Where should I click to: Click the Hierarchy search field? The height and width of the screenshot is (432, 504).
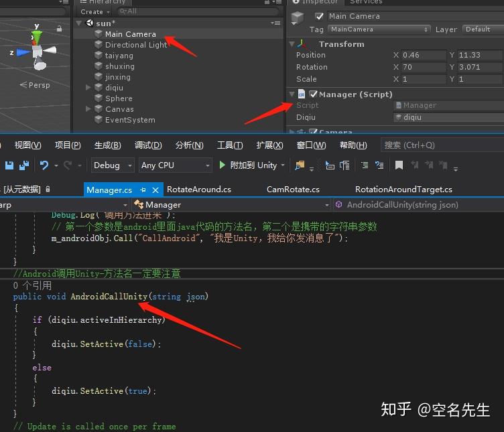pos(198,11)
